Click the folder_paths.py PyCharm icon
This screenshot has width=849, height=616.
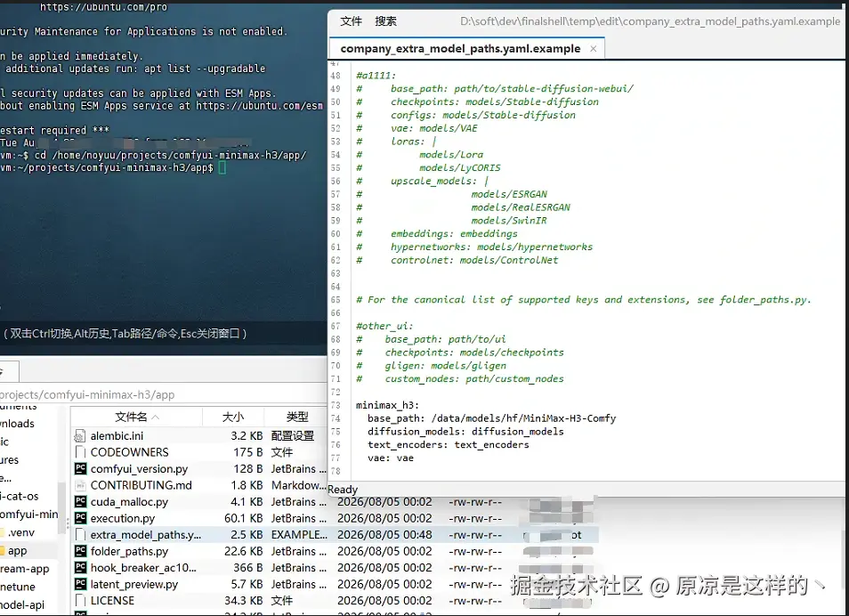tap(80, 551)
